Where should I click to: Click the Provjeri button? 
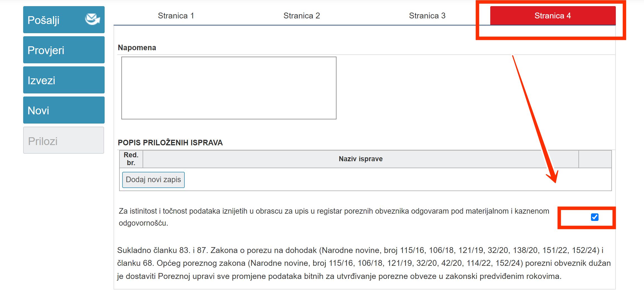(64, 50)
